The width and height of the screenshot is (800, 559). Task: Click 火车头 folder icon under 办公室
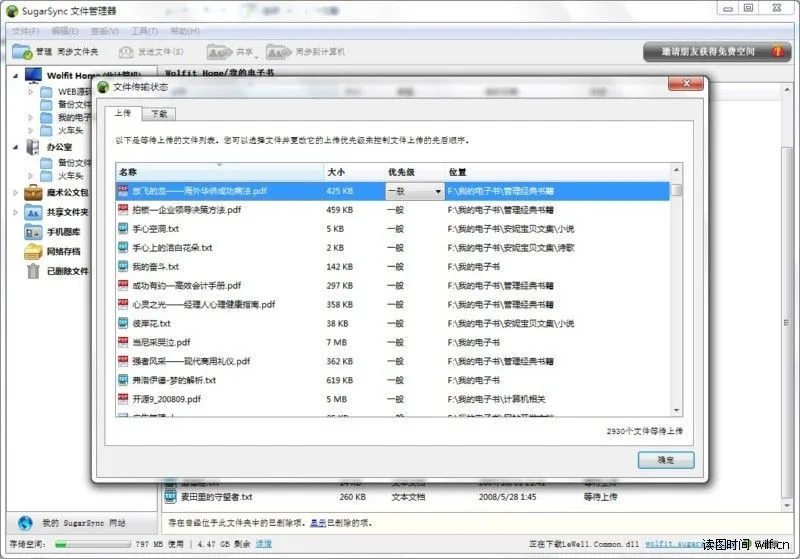pos(46,176)
